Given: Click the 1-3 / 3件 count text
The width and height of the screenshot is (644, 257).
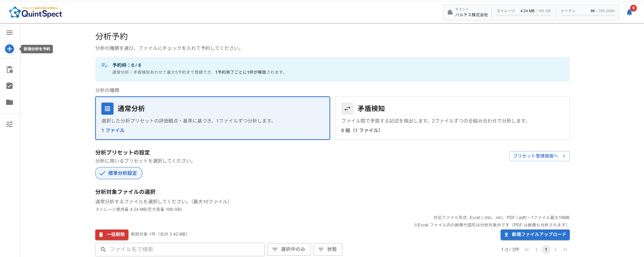Looking at the screenshot, I should point(510,250).
